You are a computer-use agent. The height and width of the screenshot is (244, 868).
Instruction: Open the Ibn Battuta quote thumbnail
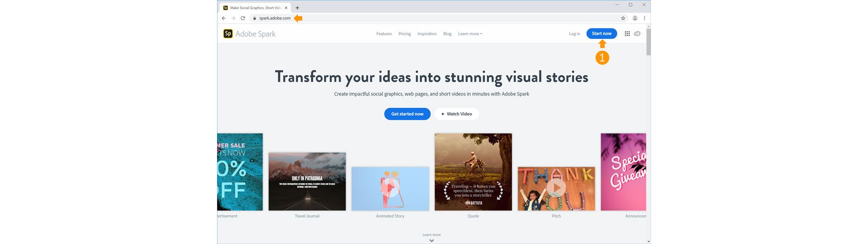coord(473,172)
